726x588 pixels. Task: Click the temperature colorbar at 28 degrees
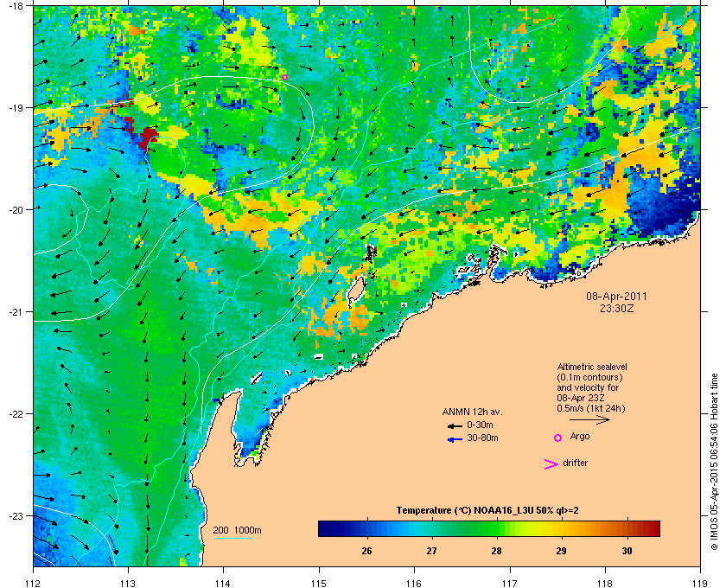pyautogui.click(x=497, y=528)
